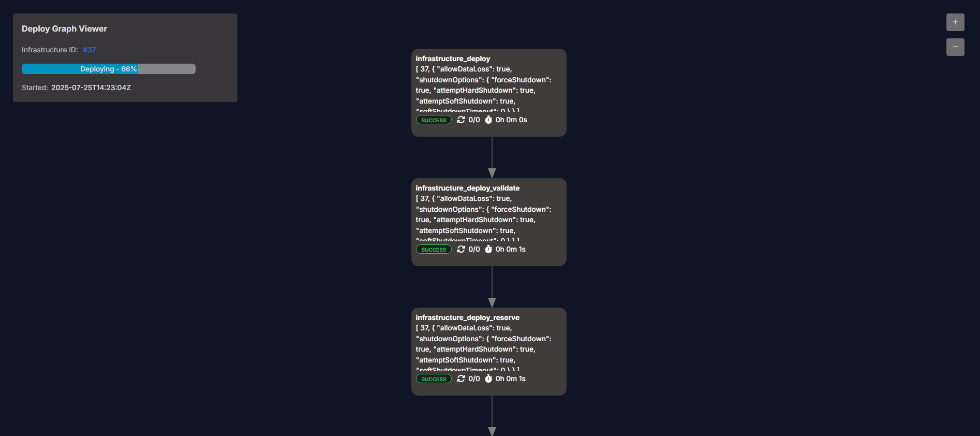
Task: Click SUCCESS badge on infrastructure_deploy_reserve node
Action: pos(434,379)
